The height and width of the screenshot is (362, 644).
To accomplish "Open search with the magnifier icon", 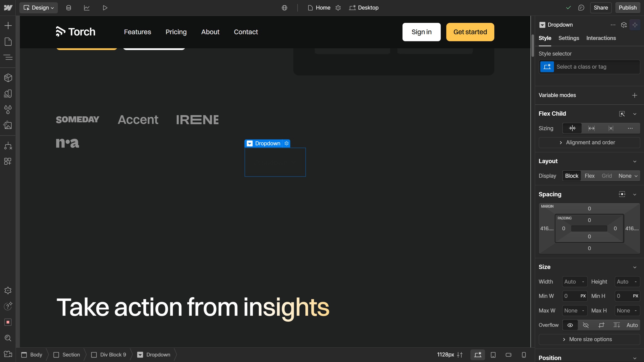I will coord(8,338).
